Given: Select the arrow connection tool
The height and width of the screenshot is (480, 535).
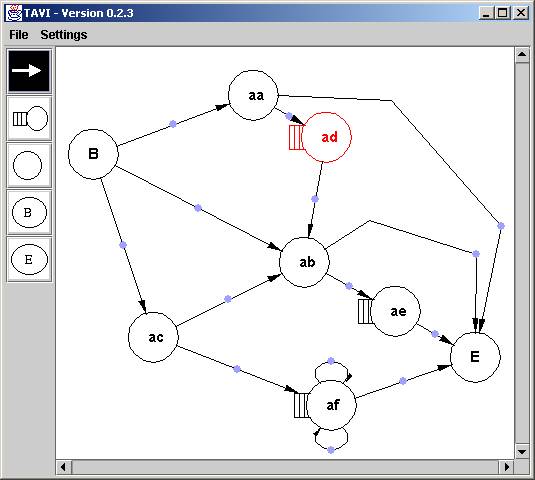Looking at the screenshot, I should pyautogui.click(x=29, y=71).
